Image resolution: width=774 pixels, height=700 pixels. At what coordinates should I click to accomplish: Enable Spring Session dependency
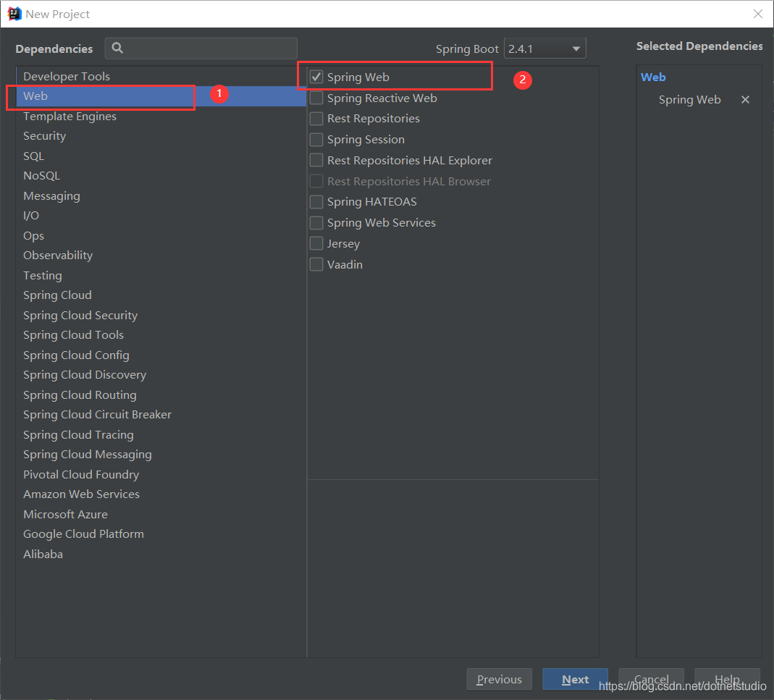[x=316, y=140]
